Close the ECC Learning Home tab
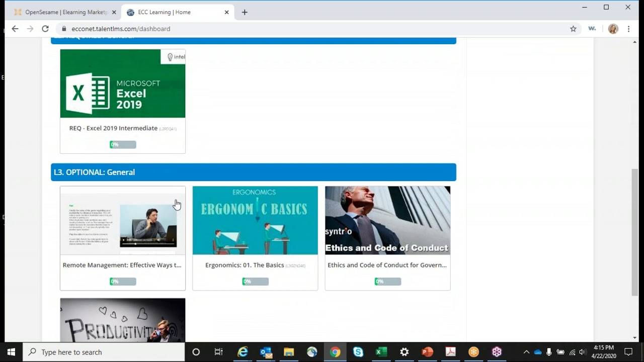The width and height of the screenshot is (644, 362). (226, 12)
